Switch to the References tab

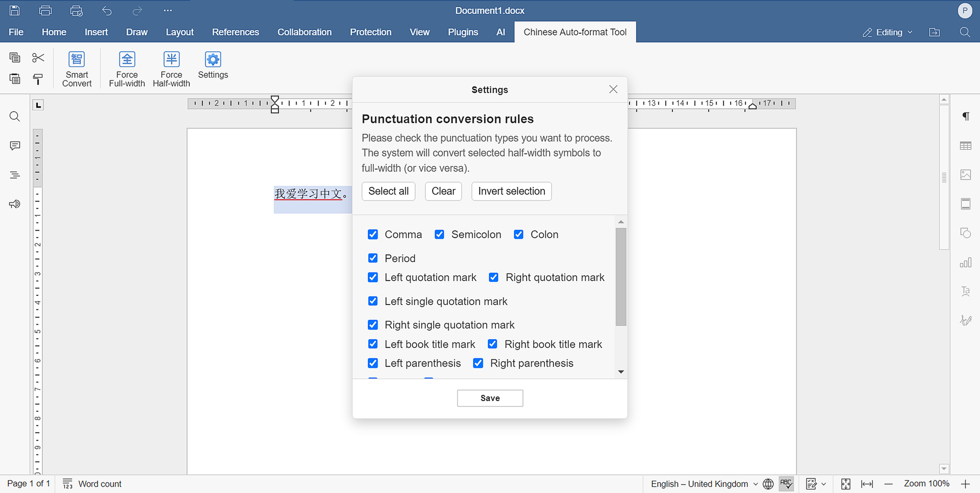235,32
